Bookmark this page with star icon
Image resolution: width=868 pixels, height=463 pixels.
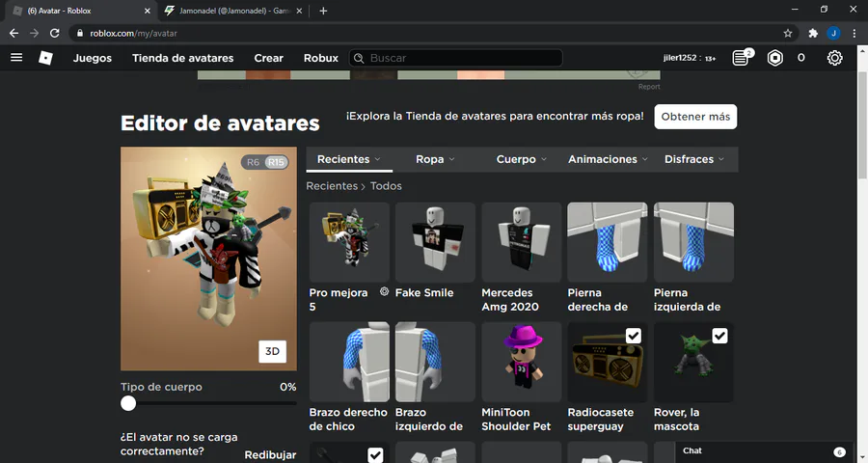(788, 33)
